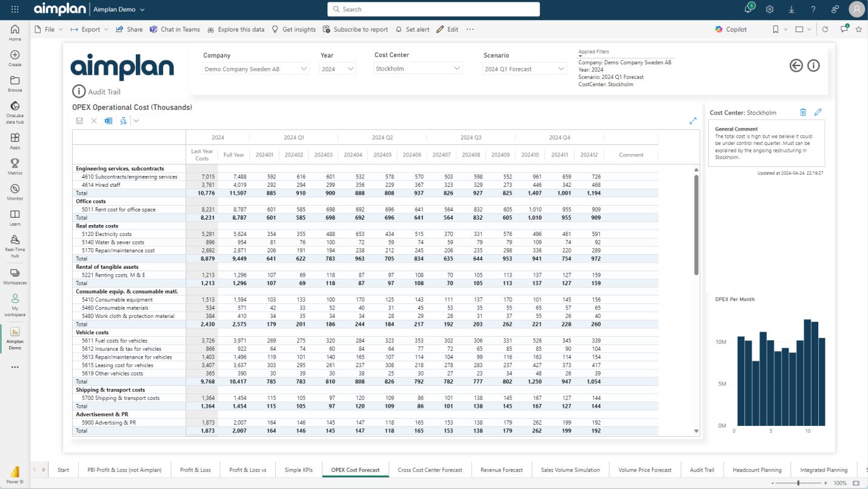Click the back arrow navigation icon
Viewport: 868px width, 489px height.
796,66
